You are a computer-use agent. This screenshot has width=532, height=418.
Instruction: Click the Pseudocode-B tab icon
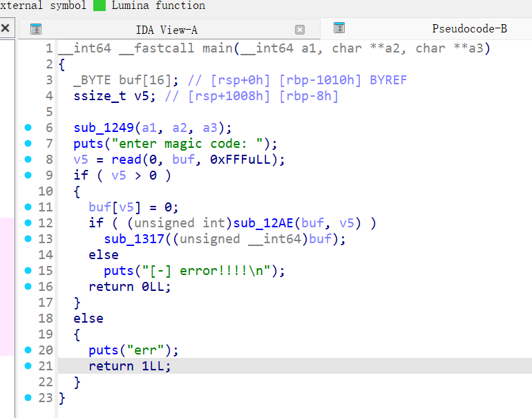pyautogui.click(x=339, y=28)
